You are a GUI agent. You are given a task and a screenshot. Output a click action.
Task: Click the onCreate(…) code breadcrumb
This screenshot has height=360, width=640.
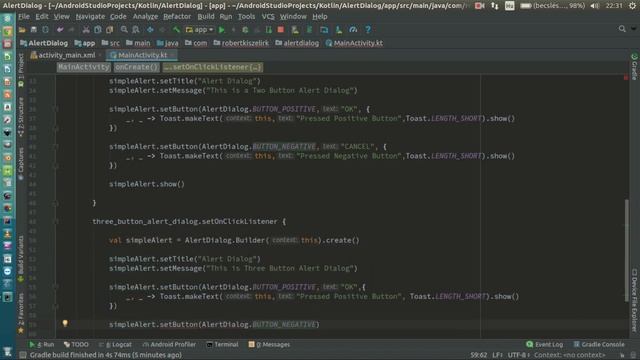136,67
